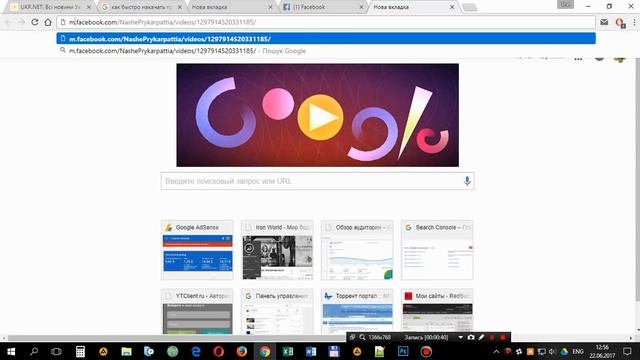Open the volume control in system tray
Image resolution: width=640 pixels, height=360 pixels.
[x=553, y=351]
